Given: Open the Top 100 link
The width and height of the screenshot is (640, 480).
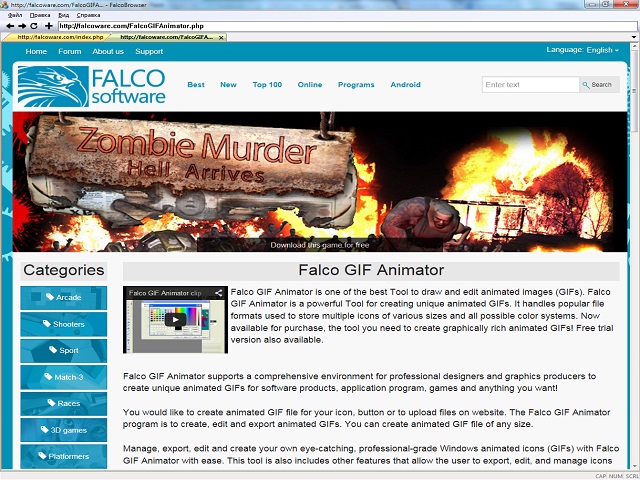Looking at the screenshot, I should (267, 85).
